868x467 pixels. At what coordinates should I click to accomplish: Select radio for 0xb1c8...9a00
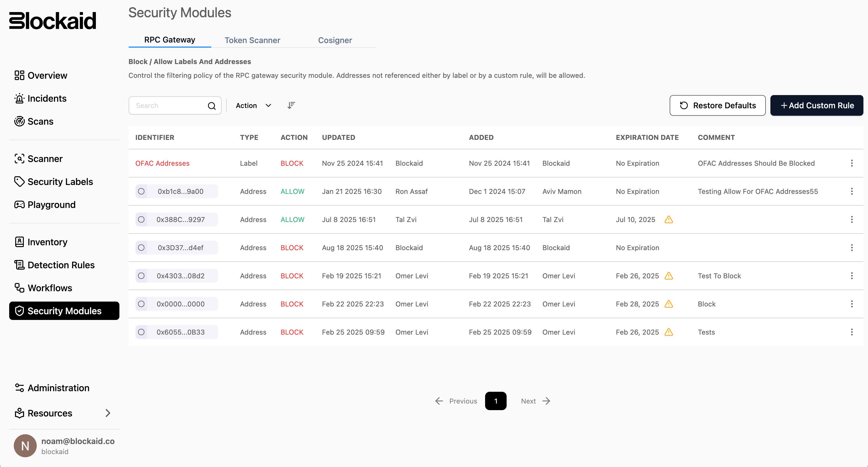tap(141, 191)
